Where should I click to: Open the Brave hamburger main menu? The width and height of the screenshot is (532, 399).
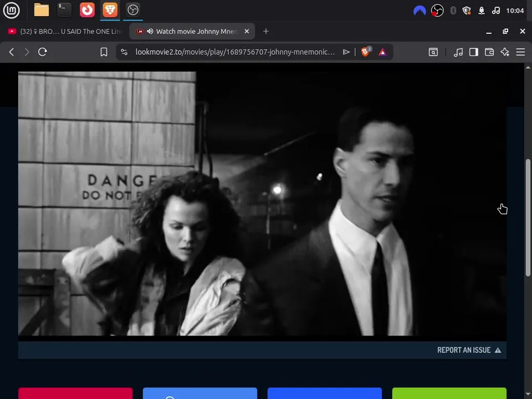pyautogui.click(x=520, y=52)
